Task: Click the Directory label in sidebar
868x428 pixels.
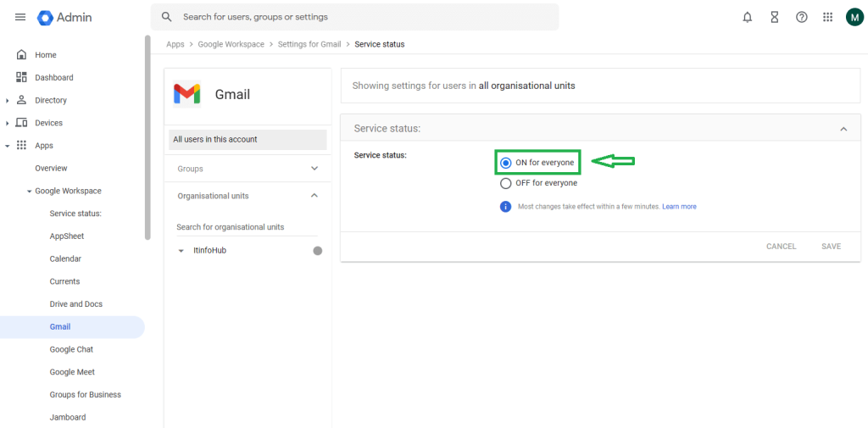Action: 51,100
